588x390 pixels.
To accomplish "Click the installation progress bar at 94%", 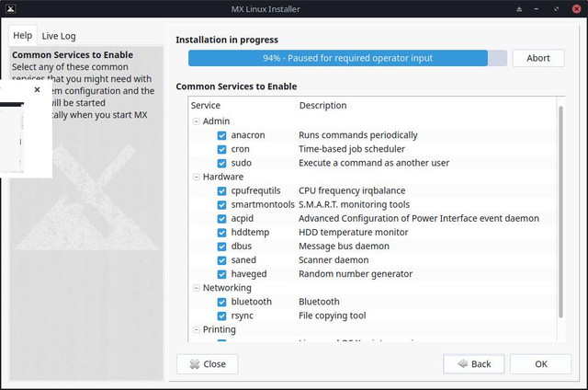I will pos(347,58).
